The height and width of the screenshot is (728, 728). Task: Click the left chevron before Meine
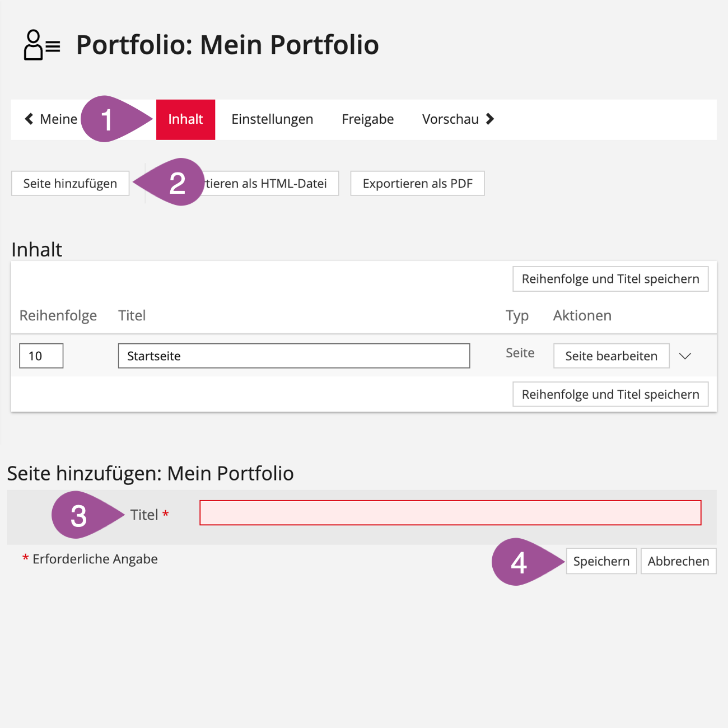pyautogui.click(x=29, y=119)
